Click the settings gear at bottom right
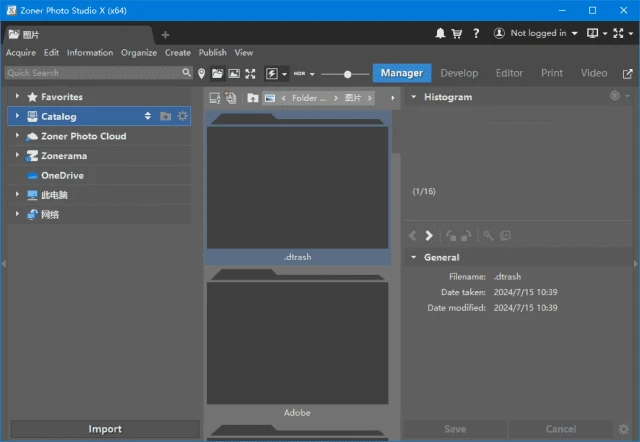The image size is (640, 442). [624, 429]
